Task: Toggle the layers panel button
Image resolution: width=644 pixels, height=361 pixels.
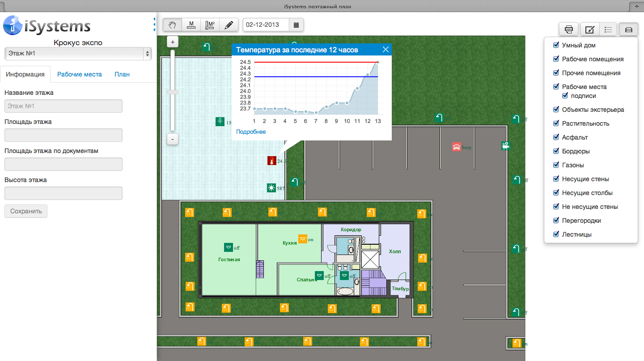Action: (628, 30)
